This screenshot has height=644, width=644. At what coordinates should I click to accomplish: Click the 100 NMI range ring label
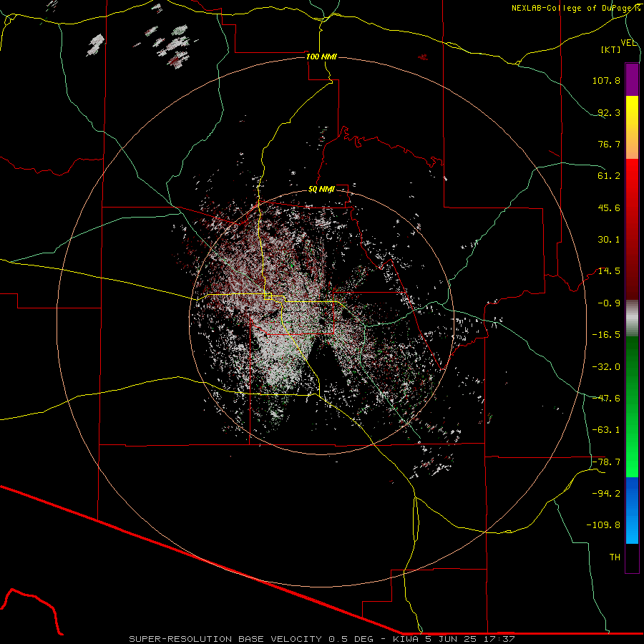tap(321, 57)
